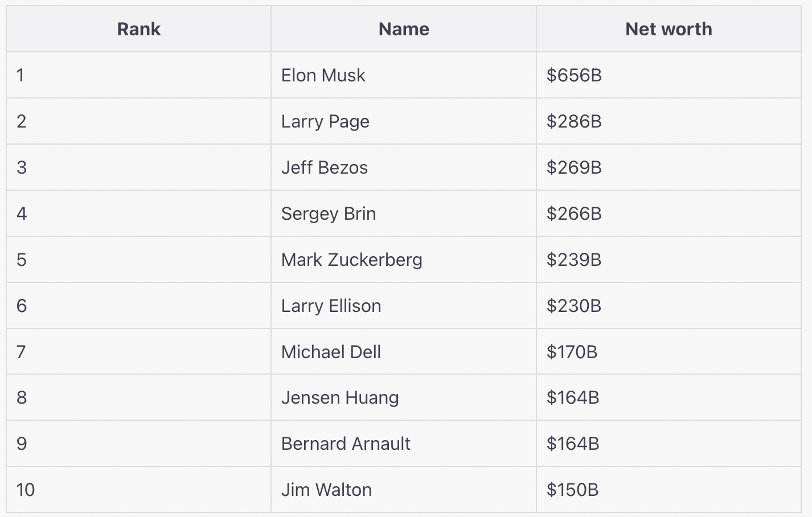This screenshot has width=812, height=517.
Task: Select the Bernard Arnault name cell
Action: pos(346,444)
